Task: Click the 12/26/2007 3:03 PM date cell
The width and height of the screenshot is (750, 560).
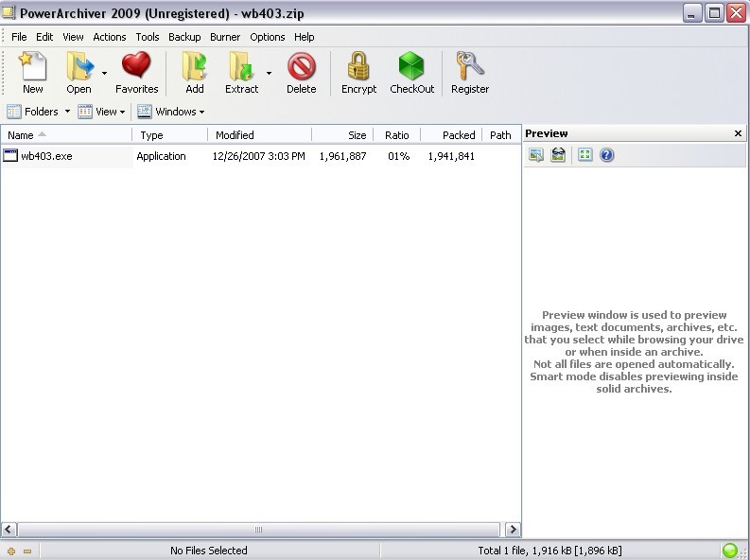Action: point(259,156)
